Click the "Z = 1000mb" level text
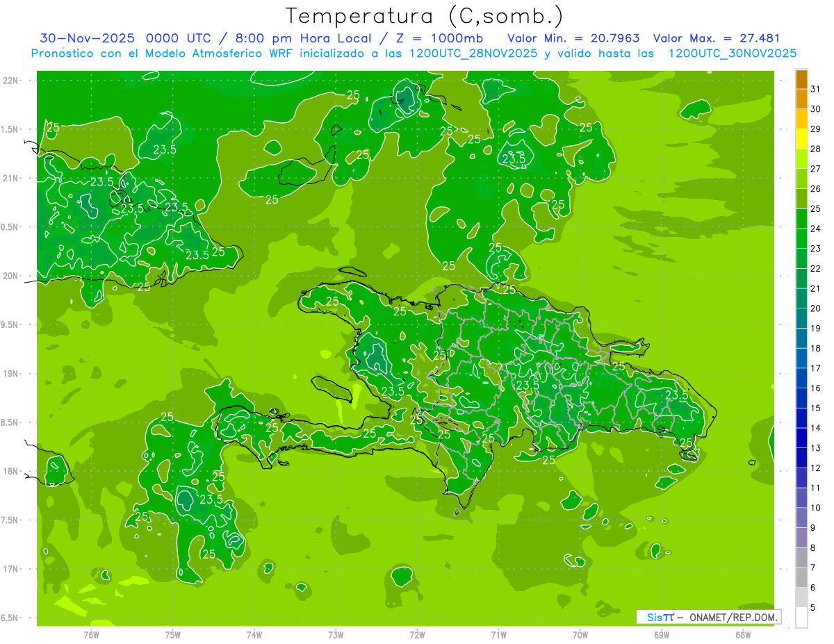 [441, 38]
